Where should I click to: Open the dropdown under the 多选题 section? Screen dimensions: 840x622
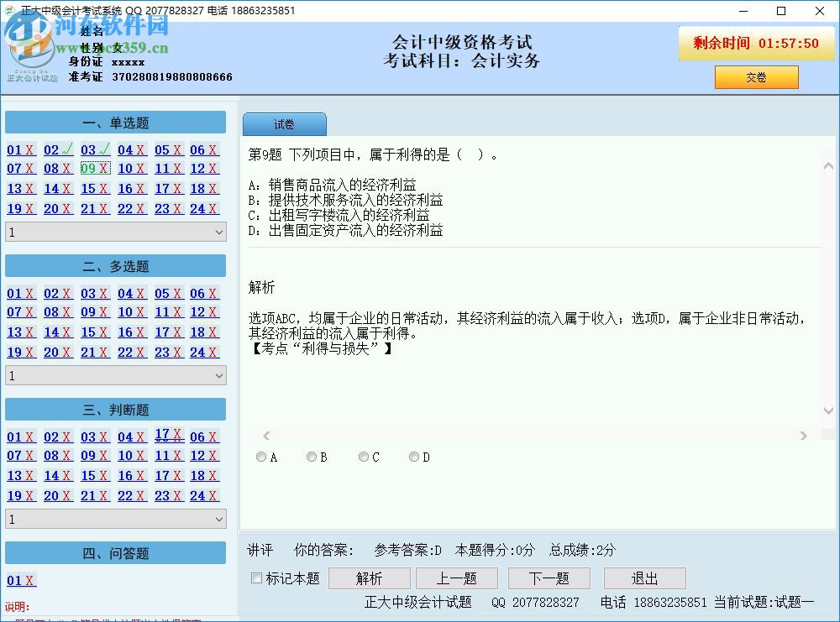point(115,375)
